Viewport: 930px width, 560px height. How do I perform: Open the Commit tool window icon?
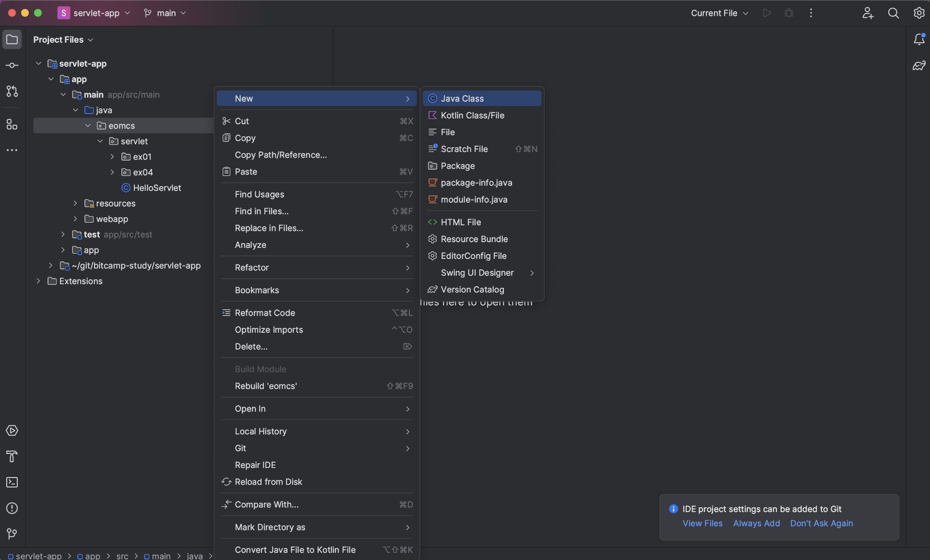tap(12, 65)
